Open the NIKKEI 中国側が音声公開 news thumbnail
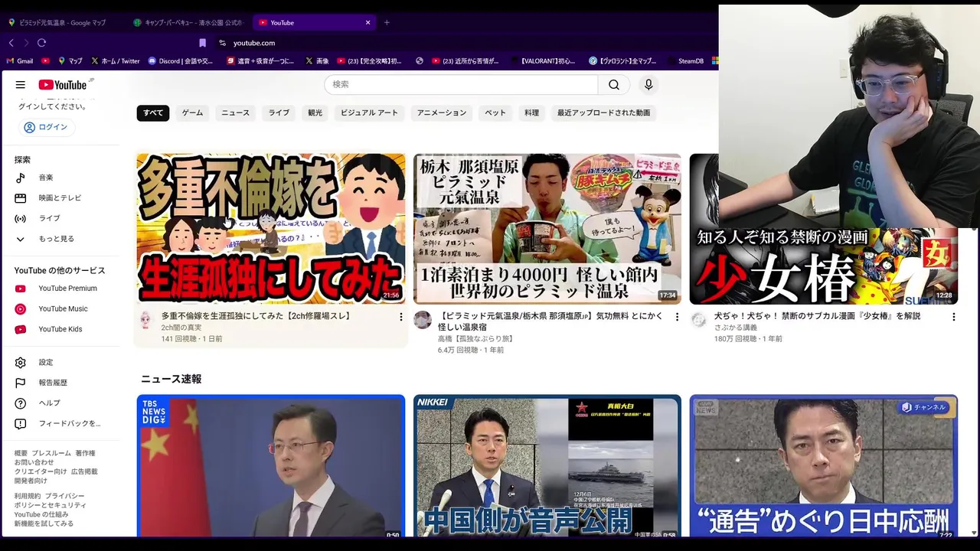 pyautogui.click(x=547, y=466)
